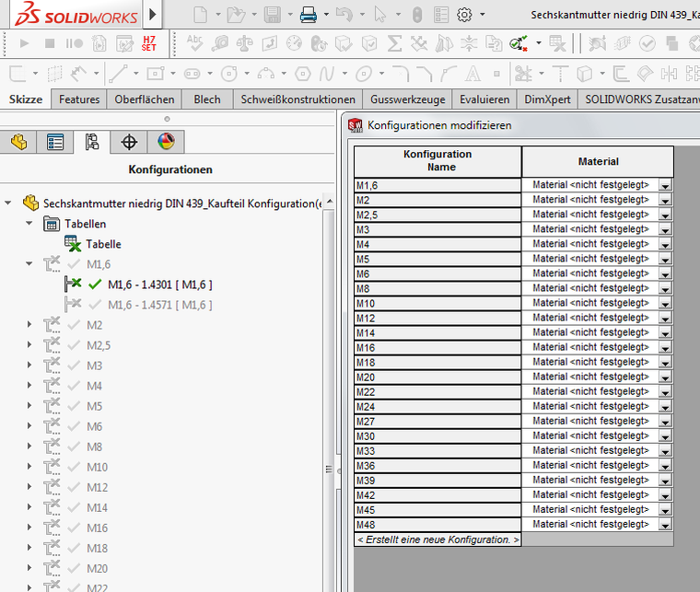Expand the M10 configuration node
The image size is (700, 592).
pyautogui.click(x=29, y=467)
